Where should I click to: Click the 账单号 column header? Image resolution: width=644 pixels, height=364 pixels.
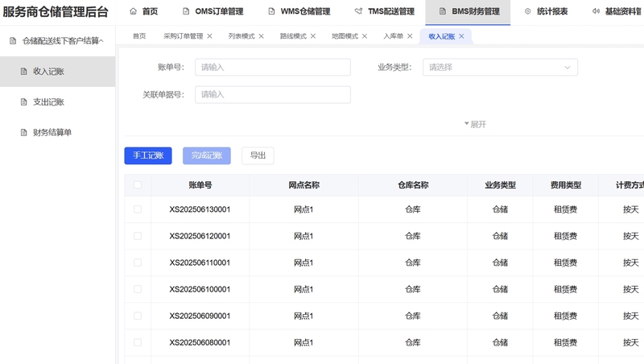(x=200, y=185)
